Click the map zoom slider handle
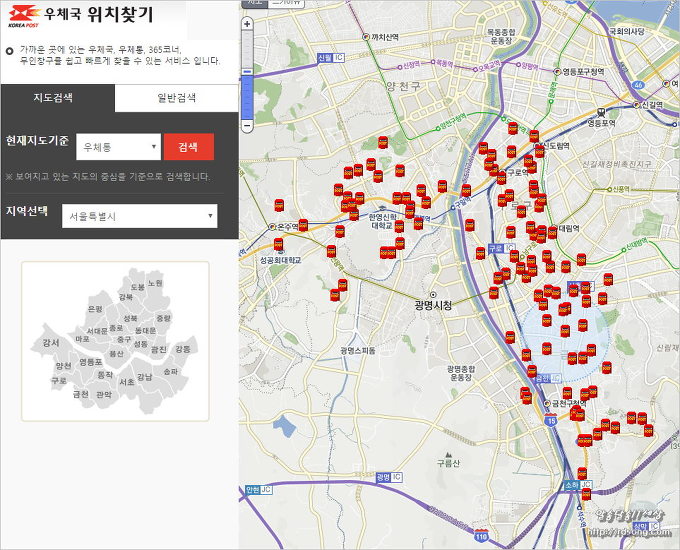This screenshot has height=550, width=680. (x=247, y=72)
